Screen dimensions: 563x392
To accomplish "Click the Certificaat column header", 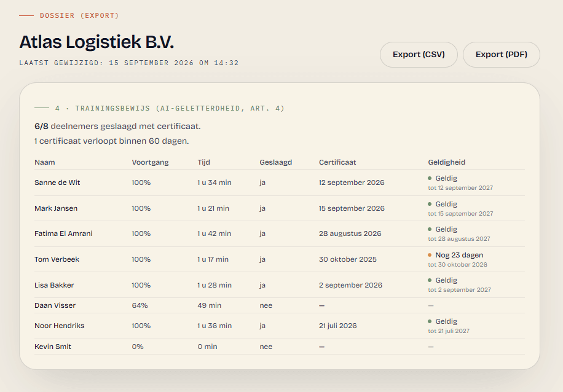I will coord(337,162).
